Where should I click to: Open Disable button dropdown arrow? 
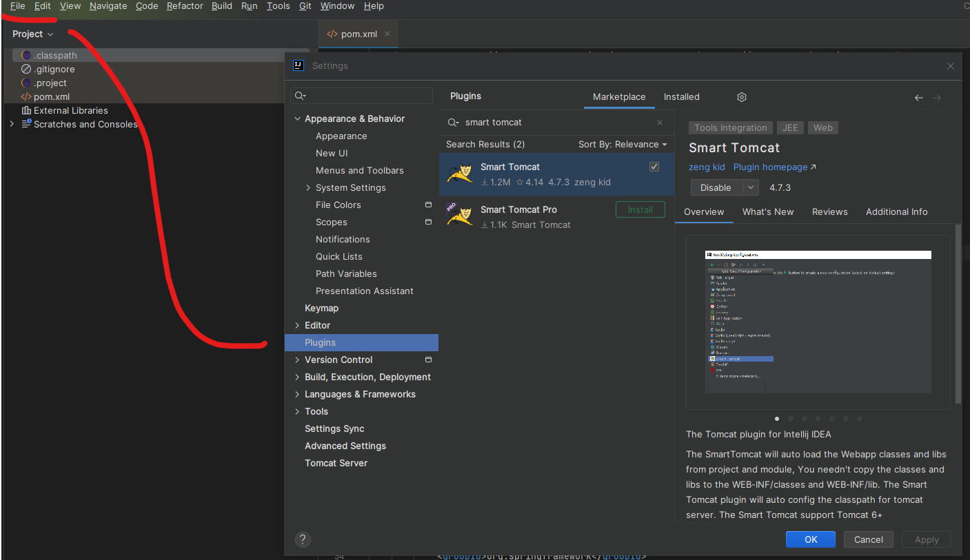coord(751,187)
